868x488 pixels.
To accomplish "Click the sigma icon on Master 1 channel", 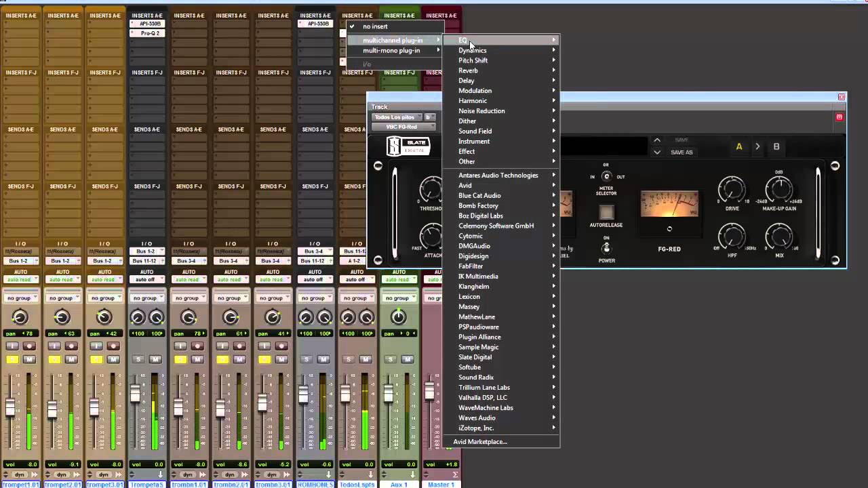I will [x=456, y=474].
